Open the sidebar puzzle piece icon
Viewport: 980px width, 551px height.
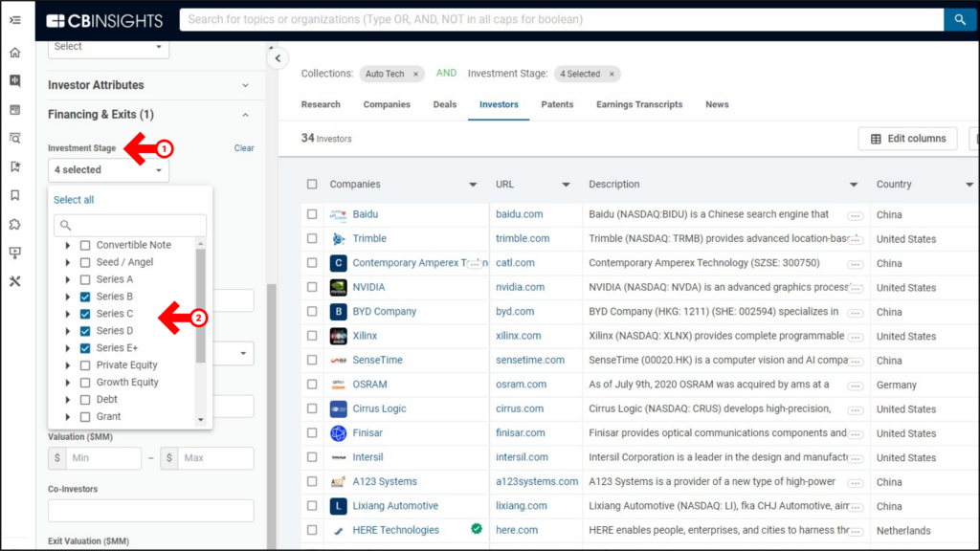pyautogui.click(x=15, y=224)
